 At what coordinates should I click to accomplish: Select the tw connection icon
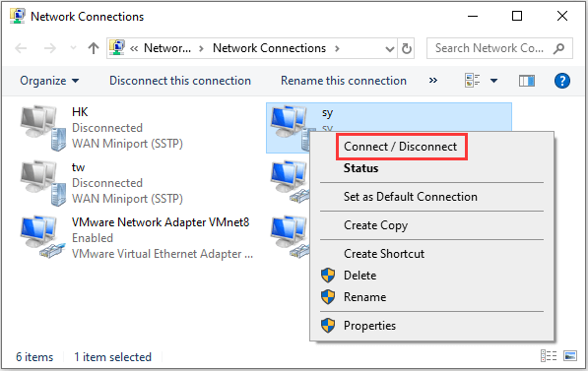pos(38,183)
